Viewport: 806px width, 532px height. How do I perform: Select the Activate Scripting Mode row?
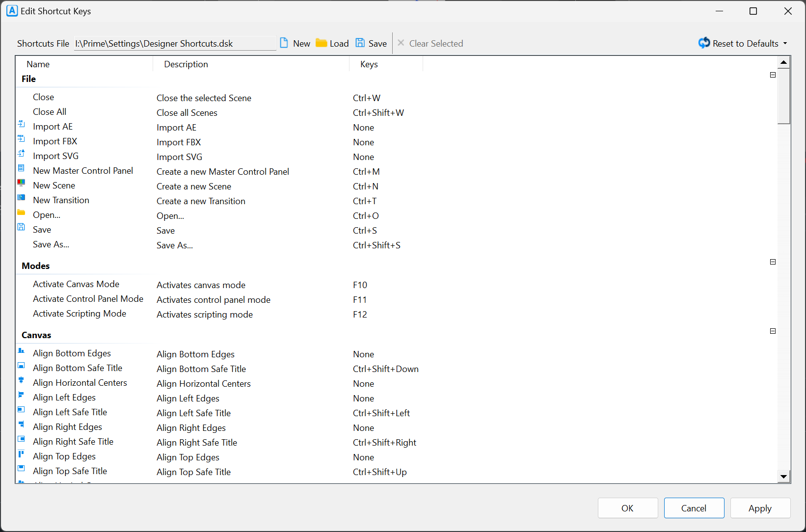[x=80, y=314]
